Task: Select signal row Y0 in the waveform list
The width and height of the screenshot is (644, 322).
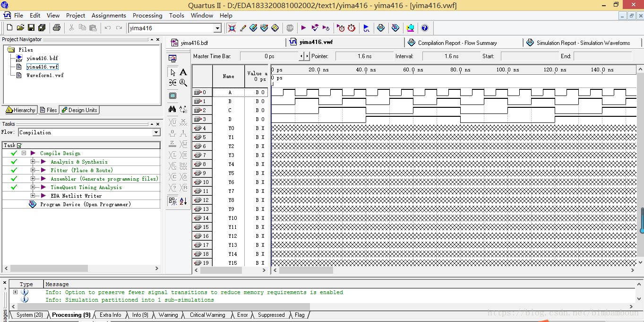Action: coord(230,128)
